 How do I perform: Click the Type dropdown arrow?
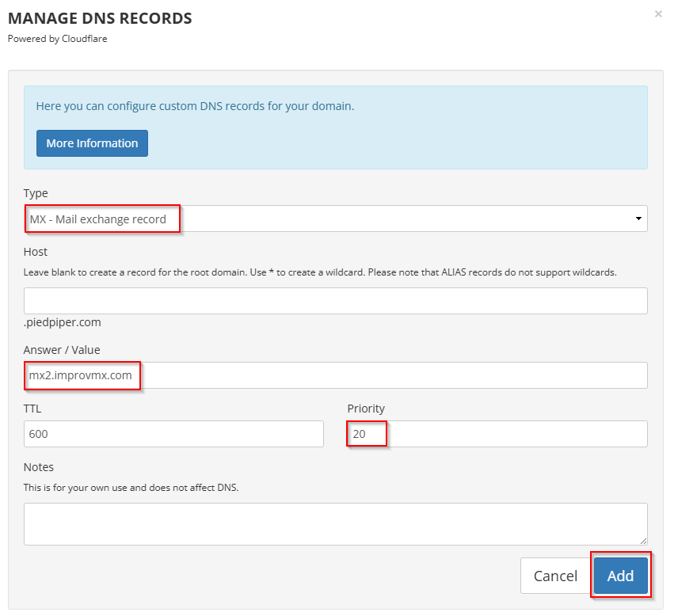638,219
